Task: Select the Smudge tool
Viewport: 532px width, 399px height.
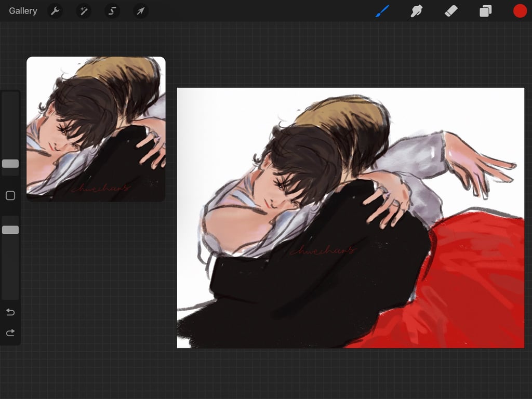Action: pos(417,11)
